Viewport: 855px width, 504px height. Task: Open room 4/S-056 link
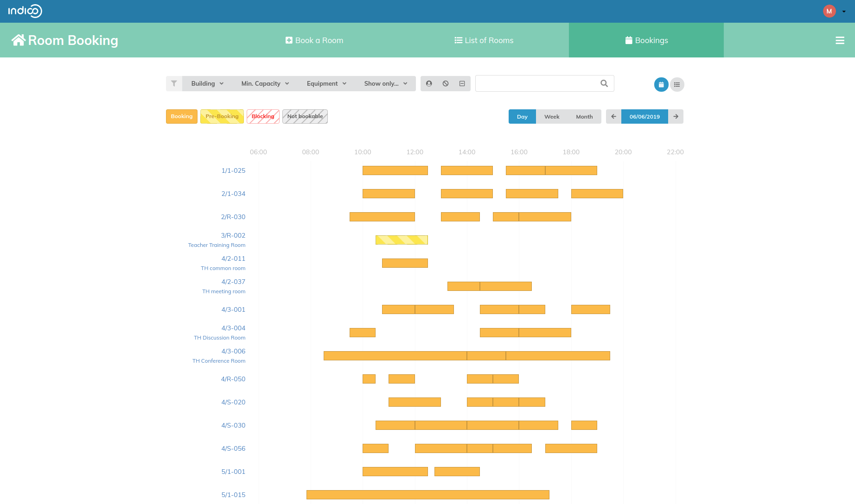pyautogui.click(x=233, y=448)
